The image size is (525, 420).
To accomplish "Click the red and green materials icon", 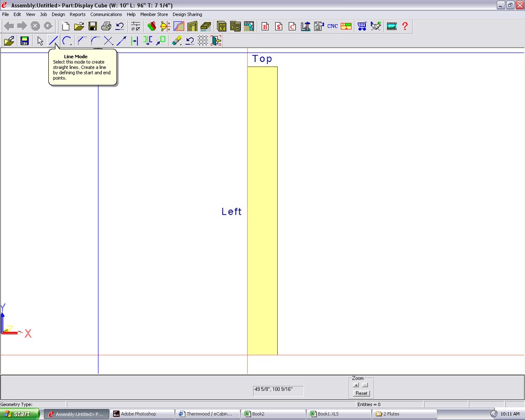I will click(152, 26).
